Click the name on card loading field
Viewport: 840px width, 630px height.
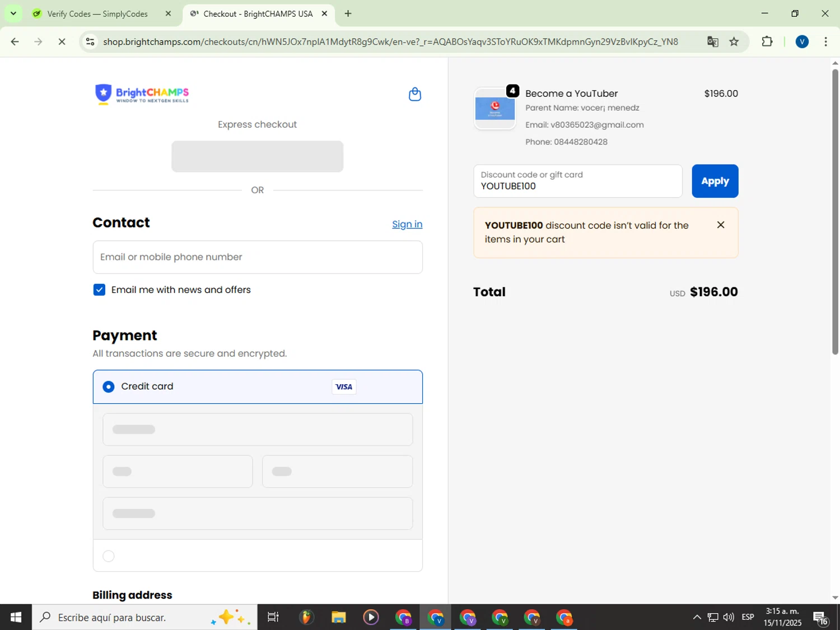pos(258,514)
